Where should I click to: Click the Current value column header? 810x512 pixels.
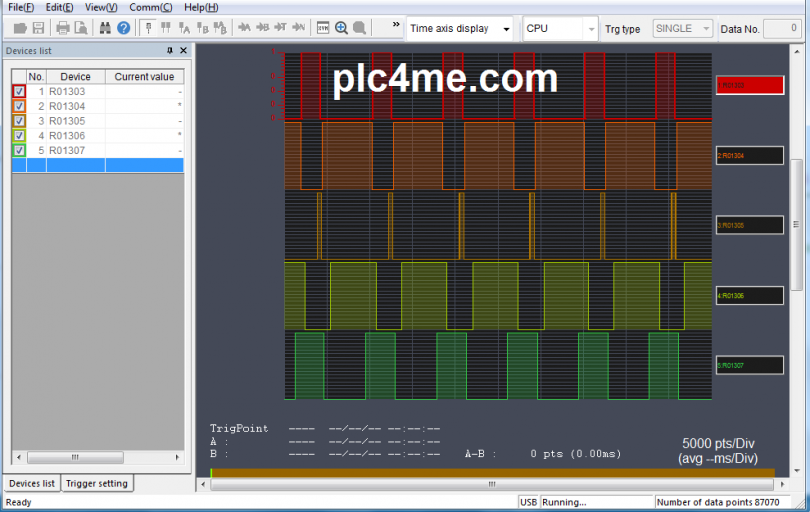[x=144, y=76]
